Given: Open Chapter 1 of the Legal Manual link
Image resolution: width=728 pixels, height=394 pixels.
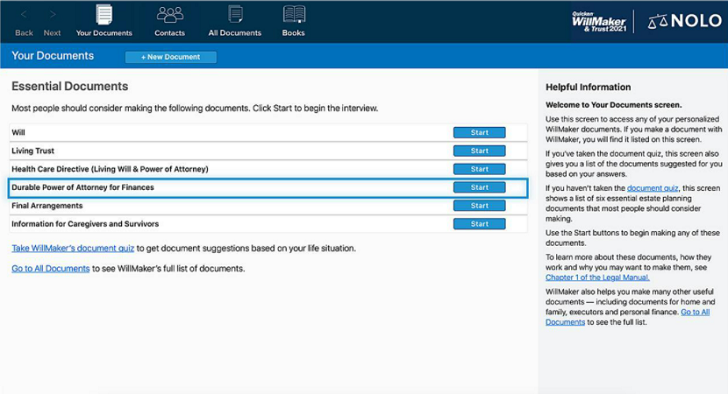Looking at the screenshot, I should point(597,278).
